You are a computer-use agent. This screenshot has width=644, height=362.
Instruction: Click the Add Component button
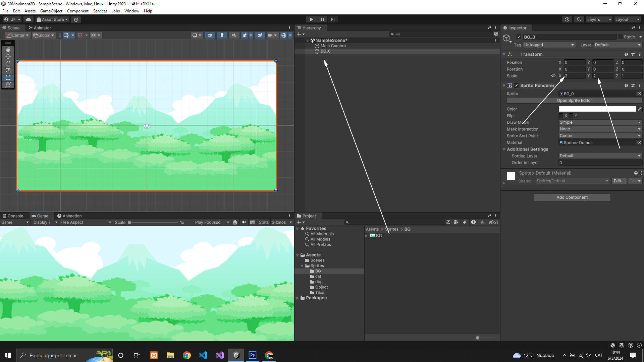572,197
